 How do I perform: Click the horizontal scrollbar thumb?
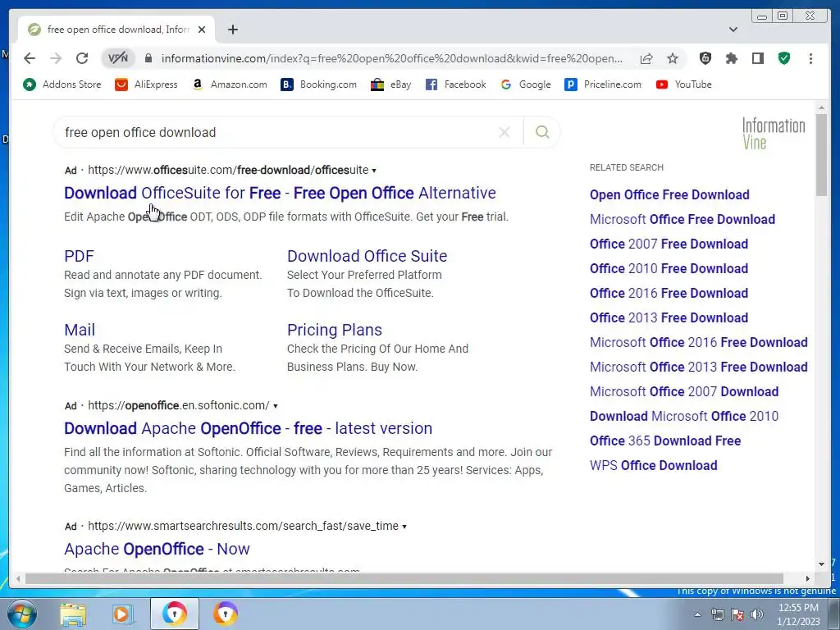click(404, 578)
